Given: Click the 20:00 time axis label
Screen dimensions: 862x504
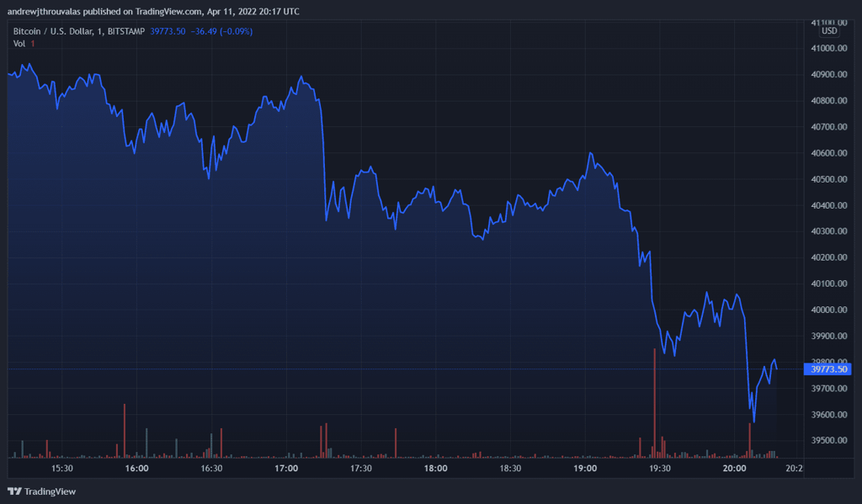Looking at the screenshot, I should [735, 469].
